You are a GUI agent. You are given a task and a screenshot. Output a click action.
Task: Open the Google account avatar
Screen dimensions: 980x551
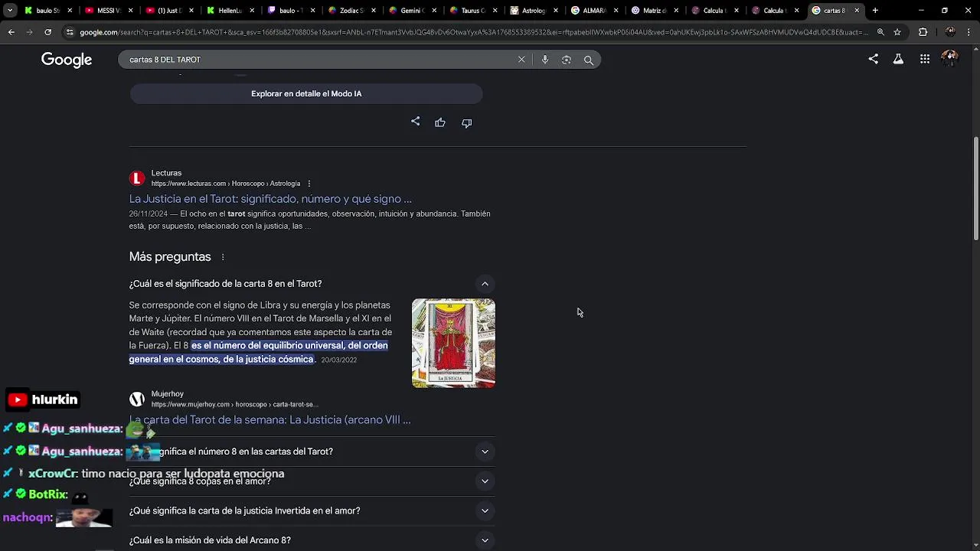[x=950, y=59]
